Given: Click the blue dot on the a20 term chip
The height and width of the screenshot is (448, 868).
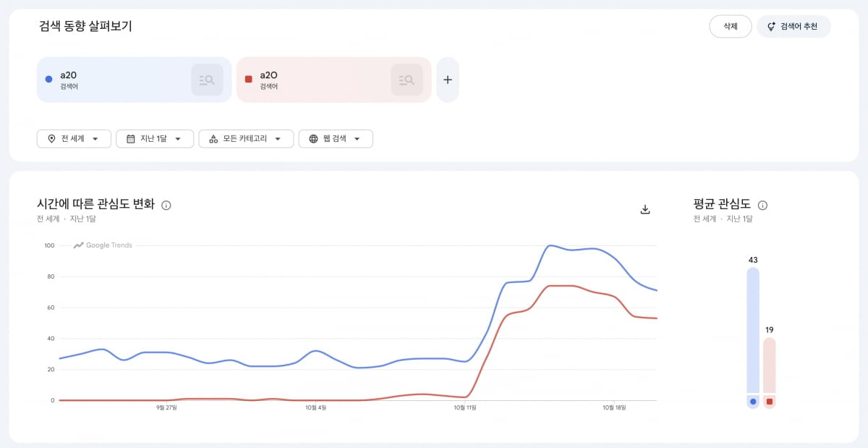Looking at the screenshot, I should tap(48, 80).
